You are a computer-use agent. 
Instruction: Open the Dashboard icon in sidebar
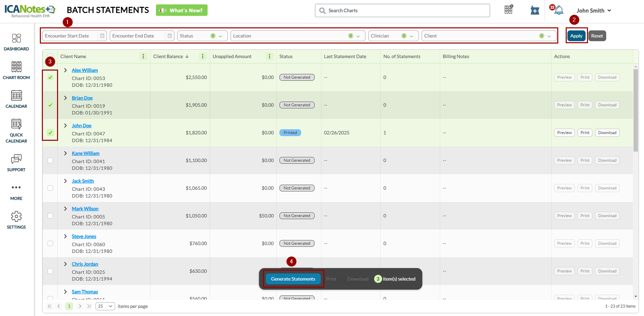click(16, 38)
